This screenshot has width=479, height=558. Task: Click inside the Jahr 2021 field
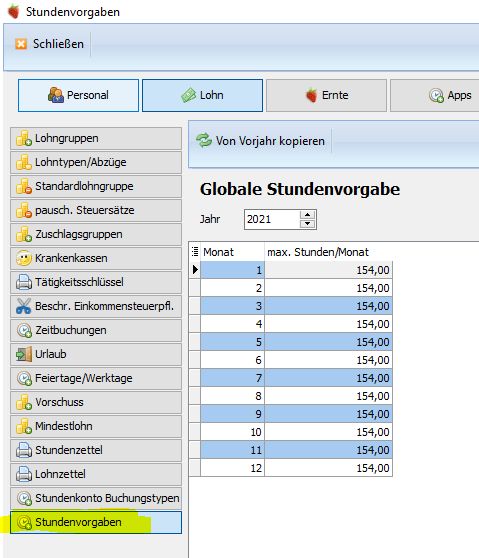pyautogui.click(x=272, y=219)
